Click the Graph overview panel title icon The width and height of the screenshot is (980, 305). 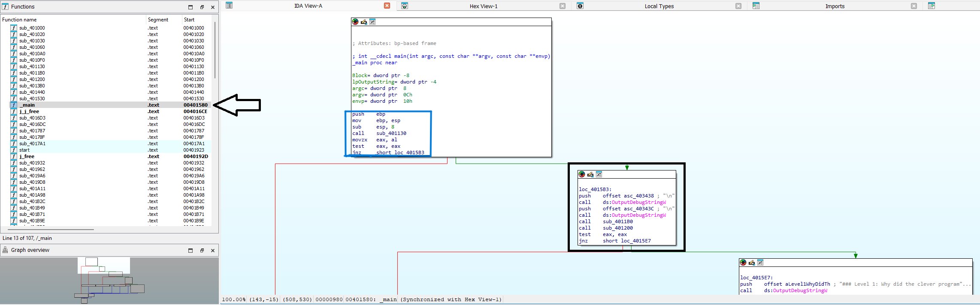[x=5, y=250]
